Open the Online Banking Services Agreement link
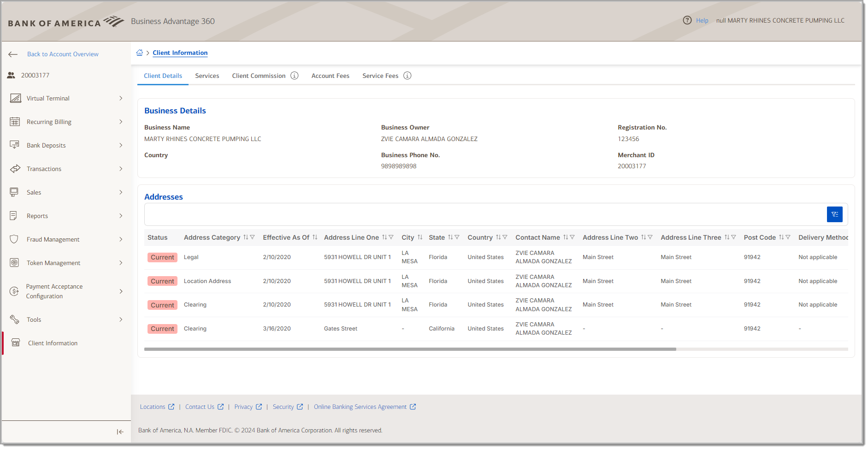 (360, 407)
